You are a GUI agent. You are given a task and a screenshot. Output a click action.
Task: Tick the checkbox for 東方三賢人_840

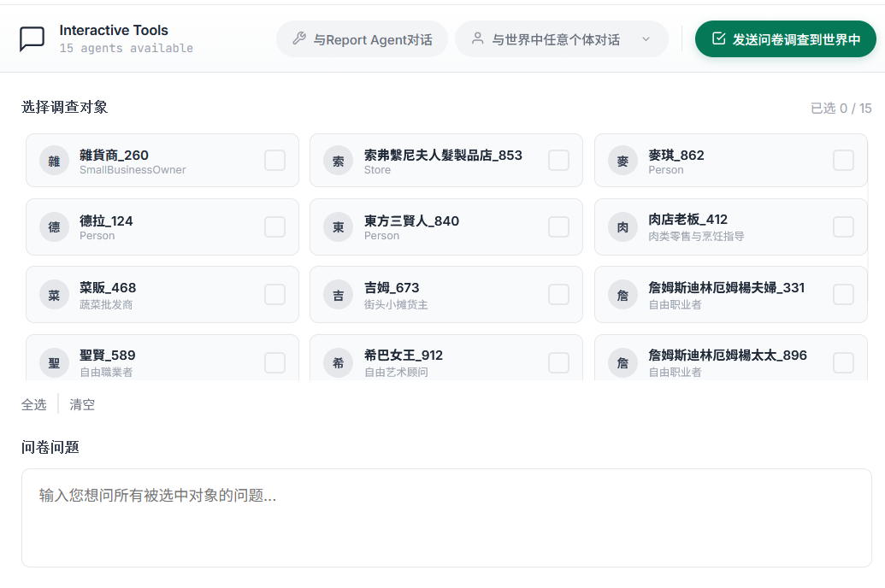(x=558, y=226)
